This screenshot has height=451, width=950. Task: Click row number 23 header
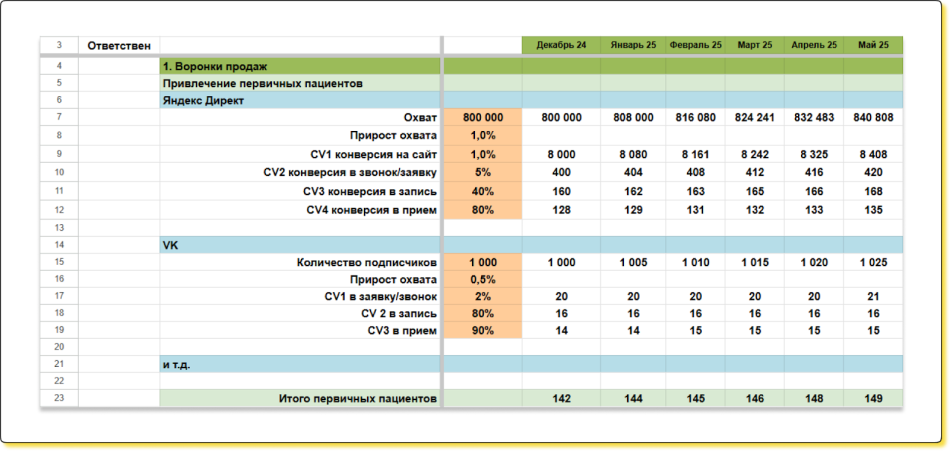pyautogui.click(x=59, y=399)
